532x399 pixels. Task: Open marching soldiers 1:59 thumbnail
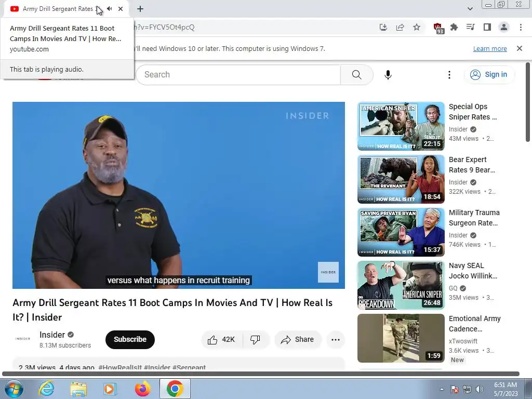click(401, 338)
